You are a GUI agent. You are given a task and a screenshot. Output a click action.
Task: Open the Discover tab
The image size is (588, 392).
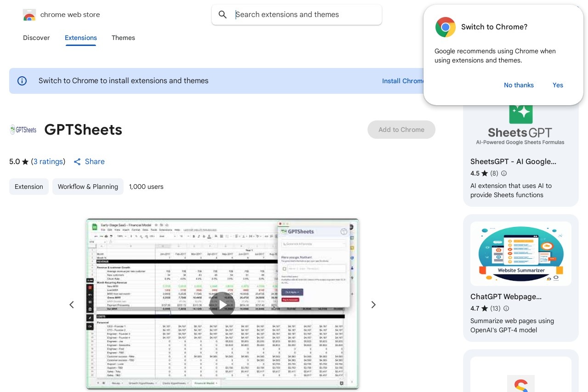pos(36,38)
